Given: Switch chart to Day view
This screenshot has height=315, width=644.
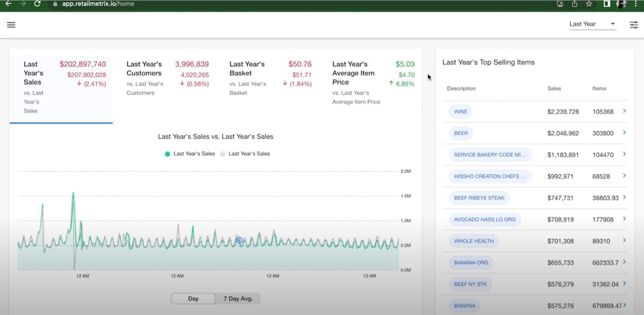Looking at the screenshot, I should click(193, 299).
